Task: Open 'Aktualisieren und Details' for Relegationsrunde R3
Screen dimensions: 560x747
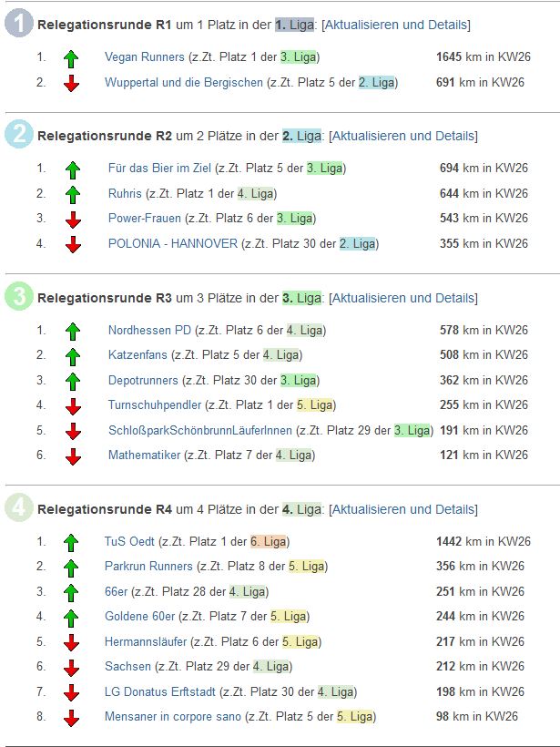Action: coord(402,298)
